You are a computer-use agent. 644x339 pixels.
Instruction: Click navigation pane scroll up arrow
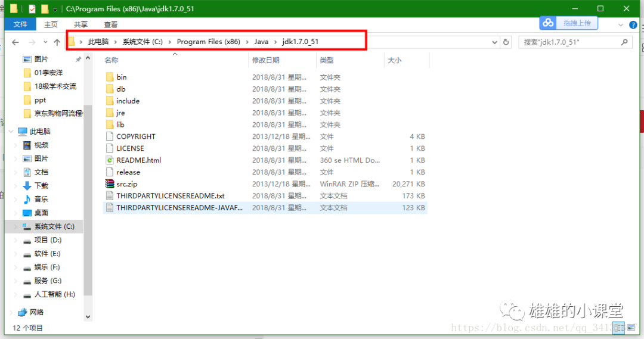point(88,58)
